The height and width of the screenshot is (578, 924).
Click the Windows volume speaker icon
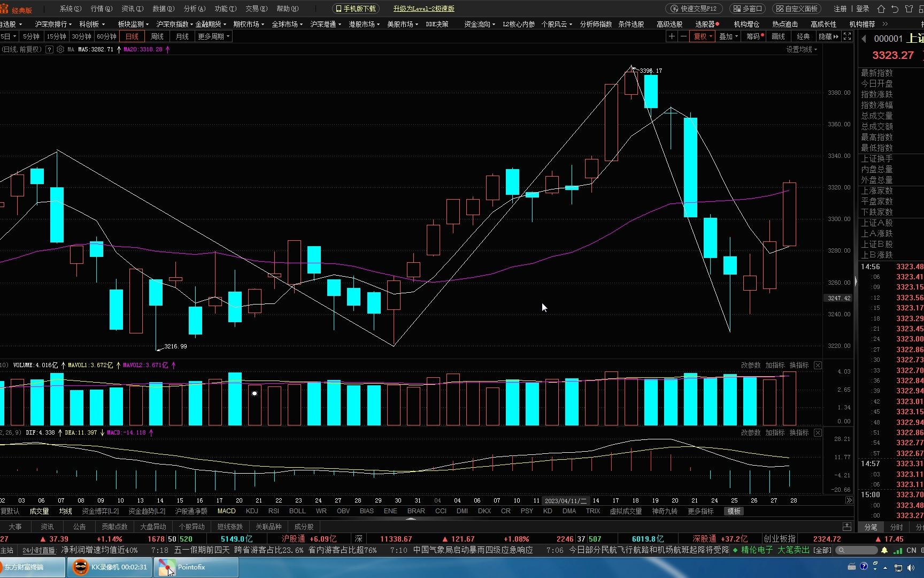(x=912, y=567)
